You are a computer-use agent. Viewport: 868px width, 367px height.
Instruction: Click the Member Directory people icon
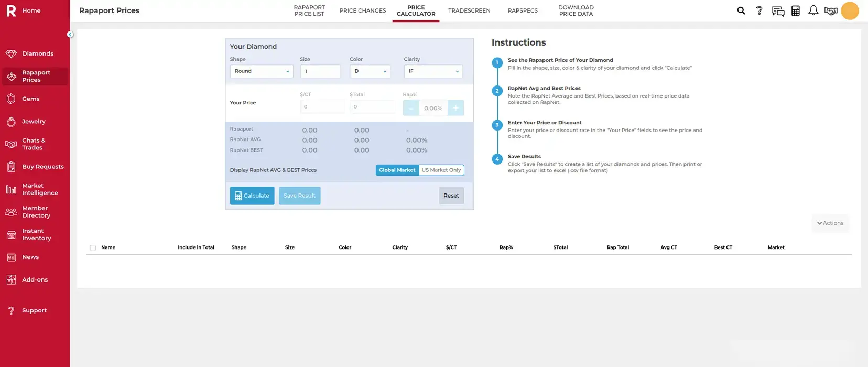pos(11,212)
